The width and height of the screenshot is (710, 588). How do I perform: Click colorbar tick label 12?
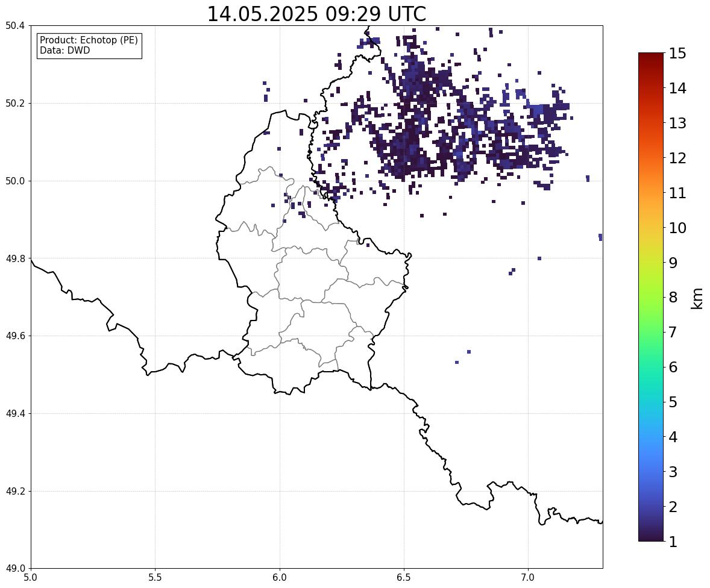tap(677, 158)
